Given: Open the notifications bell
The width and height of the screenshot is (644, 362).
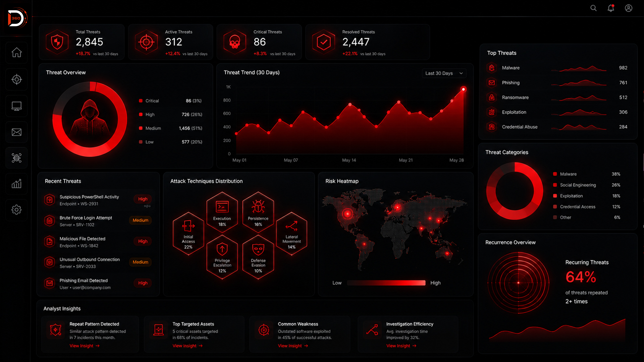Looking at the screenshot, I should click(x=611, y=8).
